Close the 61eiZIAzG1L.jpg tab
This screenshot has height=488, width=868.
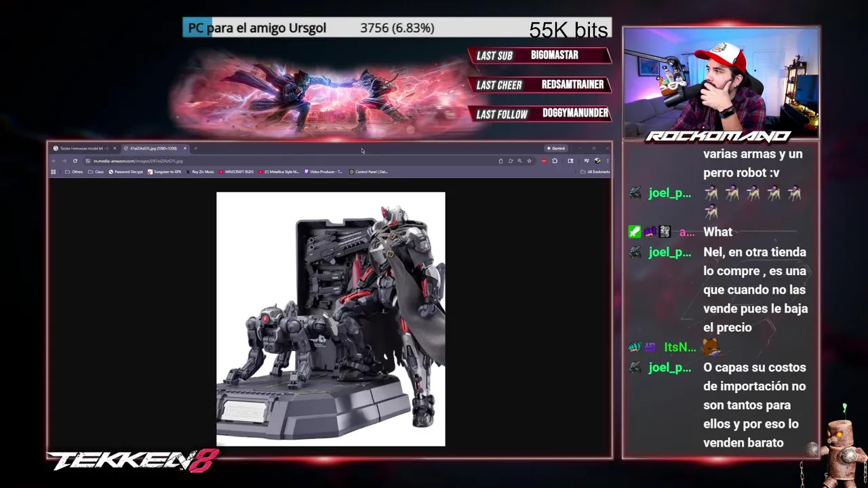185,148
